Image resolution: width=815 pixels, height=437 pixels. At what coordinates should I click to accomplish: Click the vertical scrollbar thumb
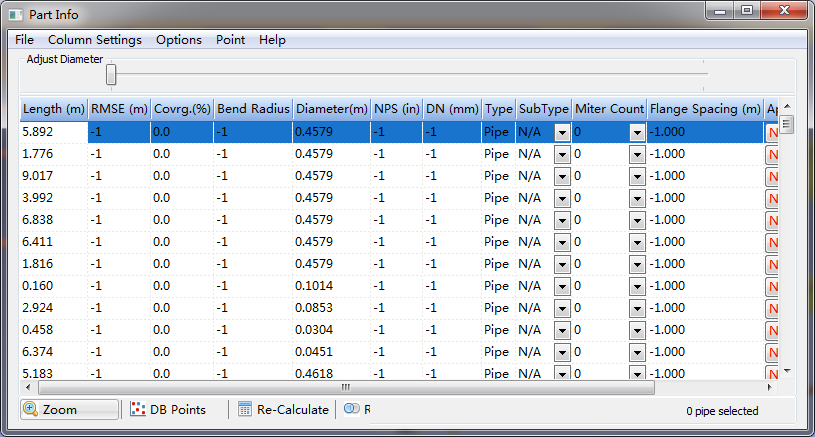tap(787, 124)
